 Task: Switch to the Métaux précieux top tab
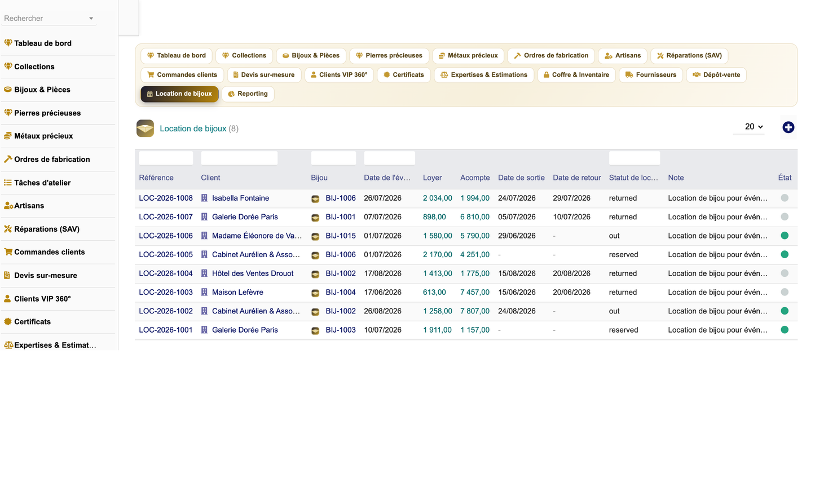[x=468, y=56]
